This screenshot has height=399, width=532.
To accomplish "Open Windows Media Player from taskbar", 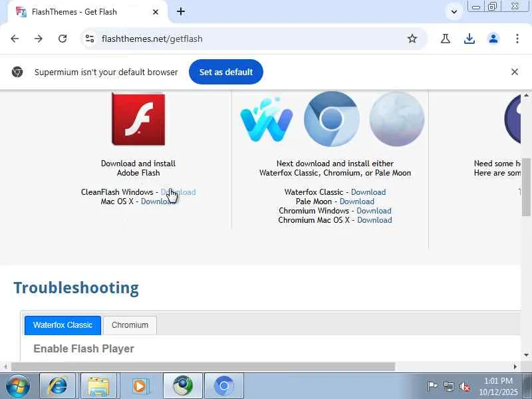I will pos(140,386).
